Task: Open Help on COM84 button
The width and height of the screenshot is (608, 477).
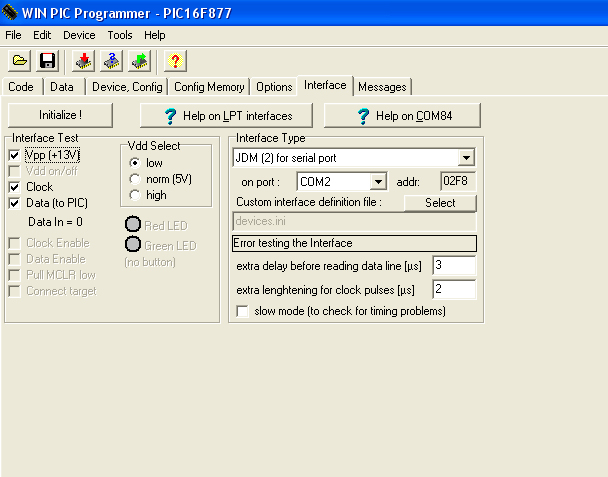Action: click(402, 116)
